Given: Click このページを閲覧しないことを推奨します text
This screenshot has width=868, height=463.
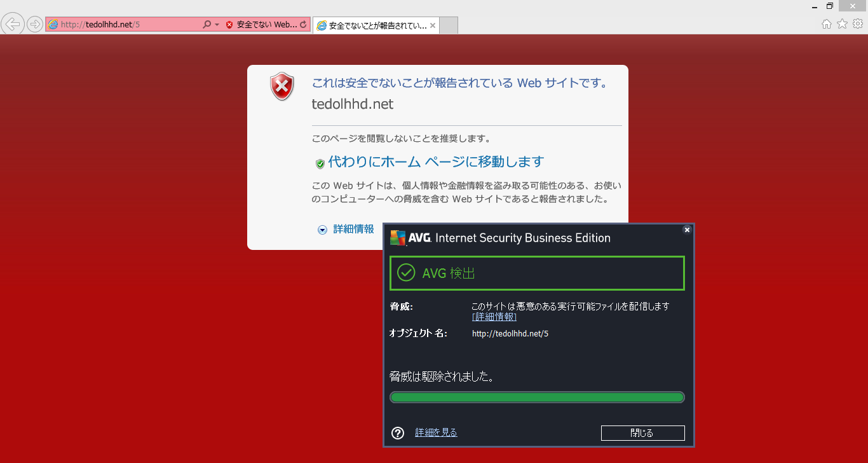Looking at the screenshot, I should [401, 138].
